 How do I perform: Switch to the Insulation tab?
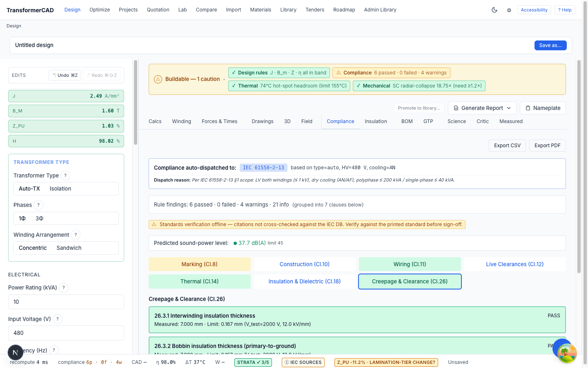pos(376,121)
